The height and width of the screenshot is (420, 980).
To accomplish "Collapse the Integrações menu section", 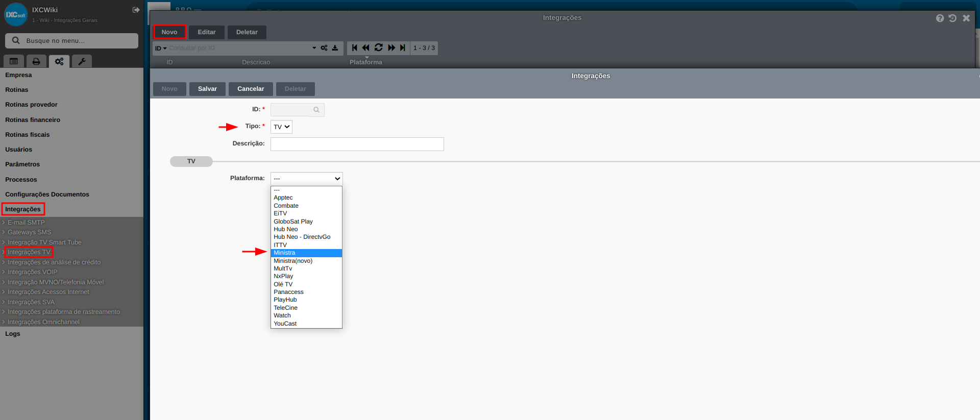I will point(23,209).
